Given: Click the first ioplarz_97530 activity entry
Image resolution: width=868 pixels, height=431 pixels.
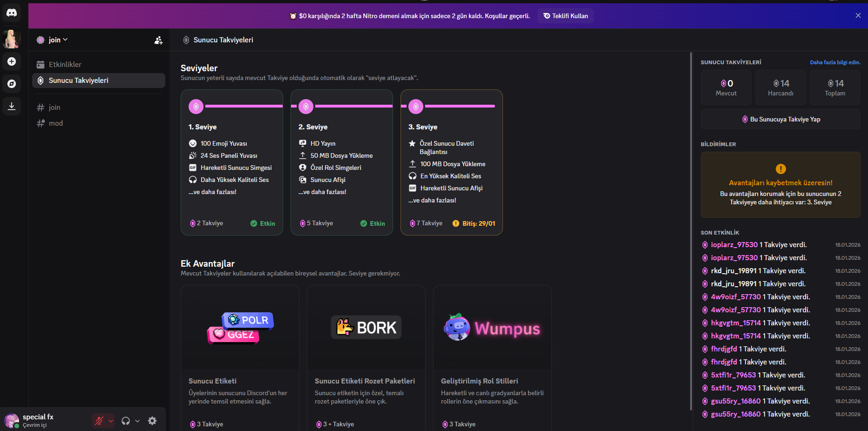Looking at the screenshot, I should (781, 245).
